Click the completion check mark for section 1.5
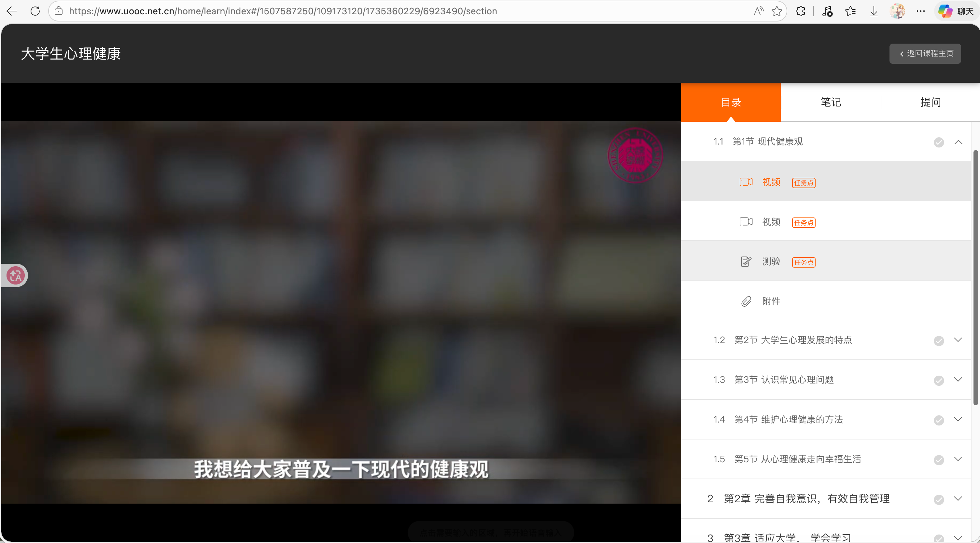This screenshot has width=980, height=543. click(939, 460)
